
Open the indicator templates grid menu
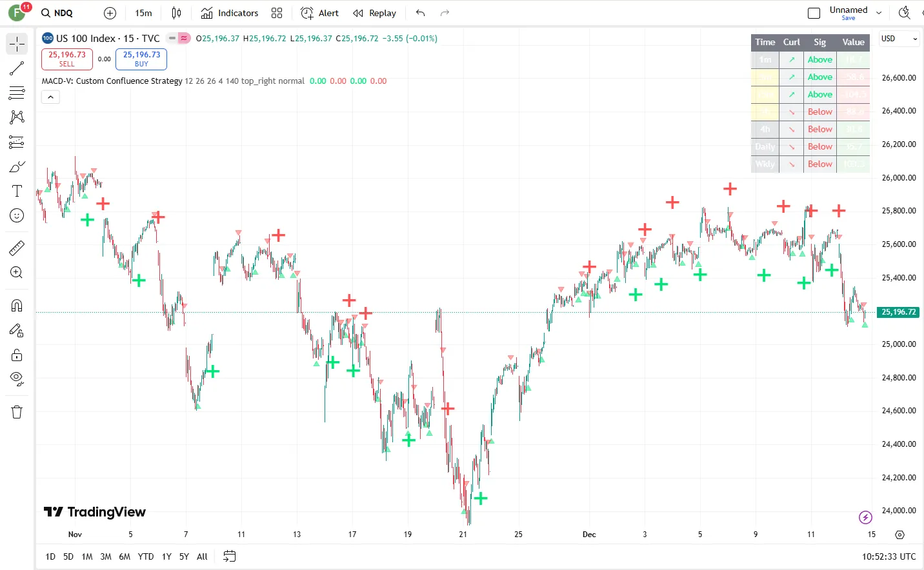point(277,13)
